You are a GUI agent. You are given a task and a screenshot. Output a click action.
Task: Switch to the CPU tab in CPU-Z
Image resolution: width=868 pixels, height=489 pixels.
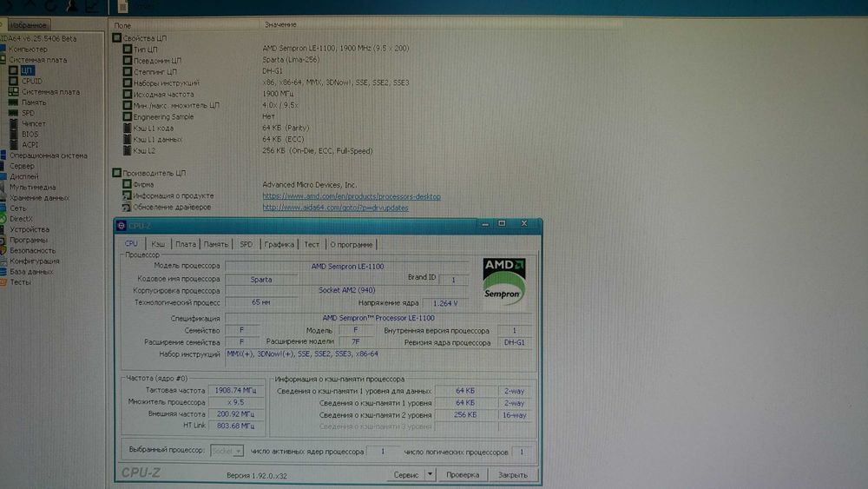131,244
